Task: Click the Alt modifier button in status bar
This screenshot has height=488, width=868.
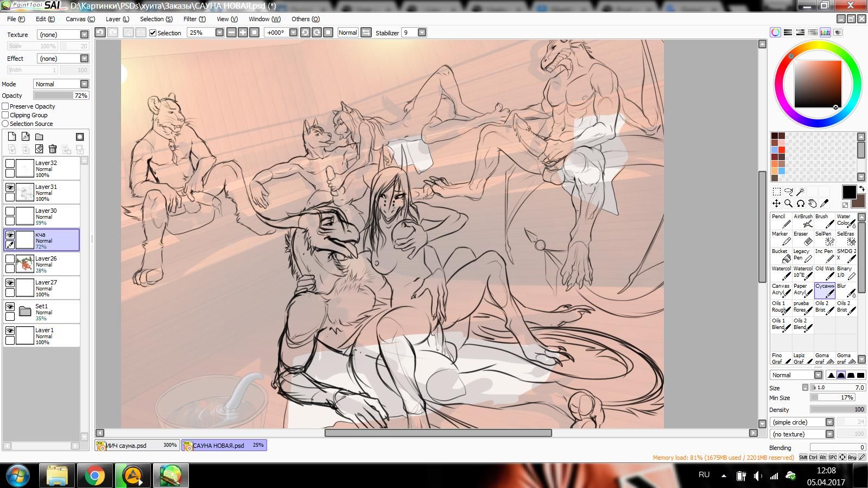Action: [x=823, y=457]
